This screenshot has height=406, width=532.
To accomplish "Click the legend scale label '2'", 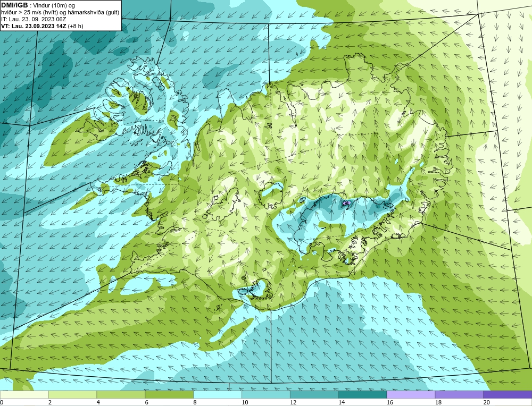I will point(50,402).
